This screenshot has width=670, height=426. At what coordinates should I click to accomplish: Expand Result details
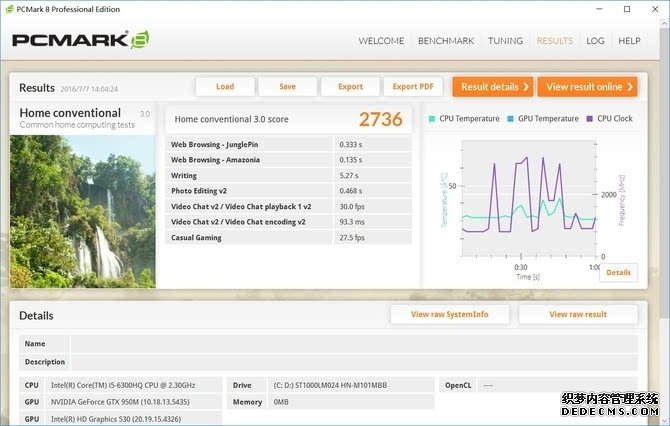[492, 87]
